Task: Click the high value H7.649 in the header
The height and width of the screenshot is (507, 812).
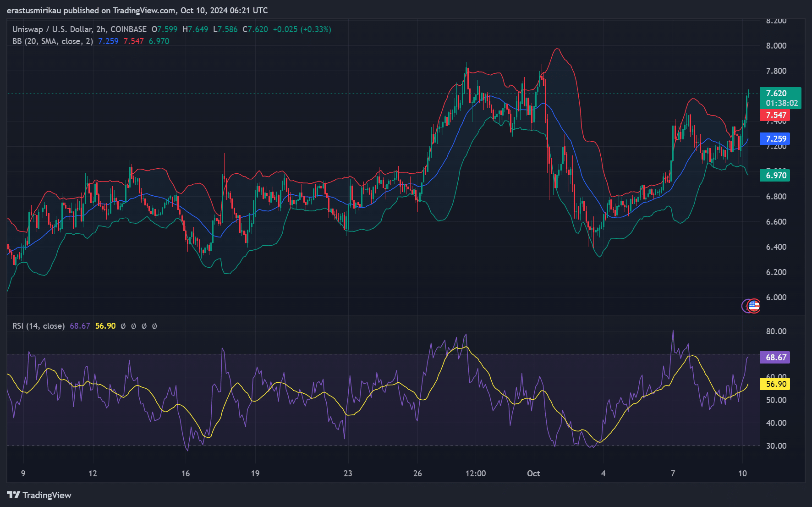Action: pos(195,29)
